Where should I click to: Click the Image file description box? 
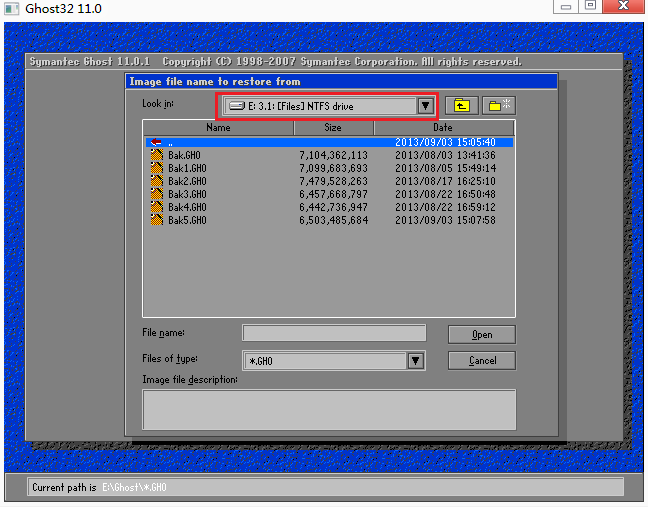pyautogui.click(x=329, y=409)
